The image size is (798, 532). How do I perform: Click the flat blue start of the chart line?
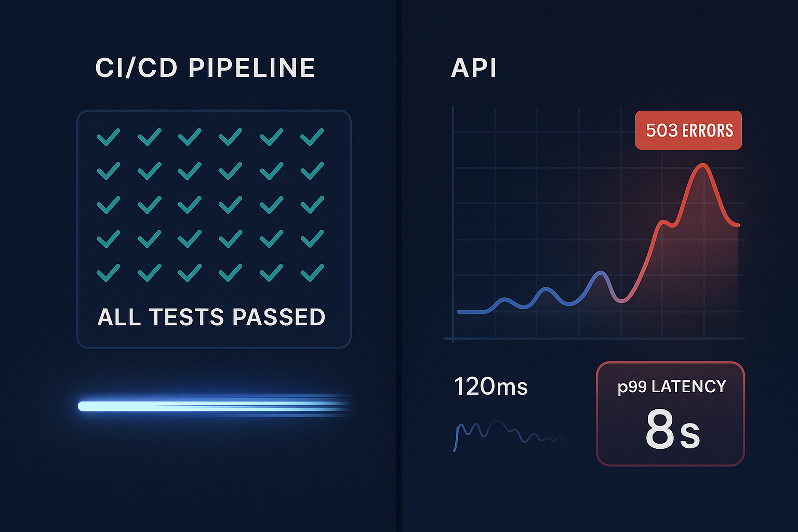(x=473, y=311)
